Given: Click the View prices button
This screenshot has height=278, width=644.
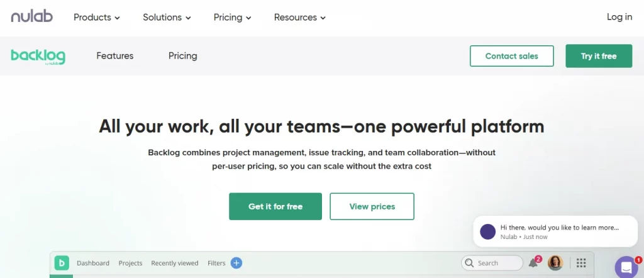Looking at the screenshot, I should click(372, 206).
